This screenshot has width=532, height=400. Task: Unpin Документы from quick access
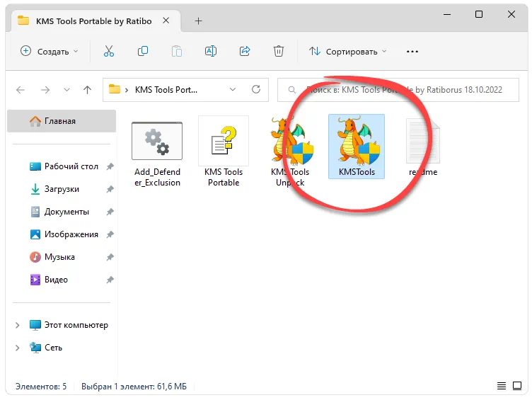click(x=110, y=212)
